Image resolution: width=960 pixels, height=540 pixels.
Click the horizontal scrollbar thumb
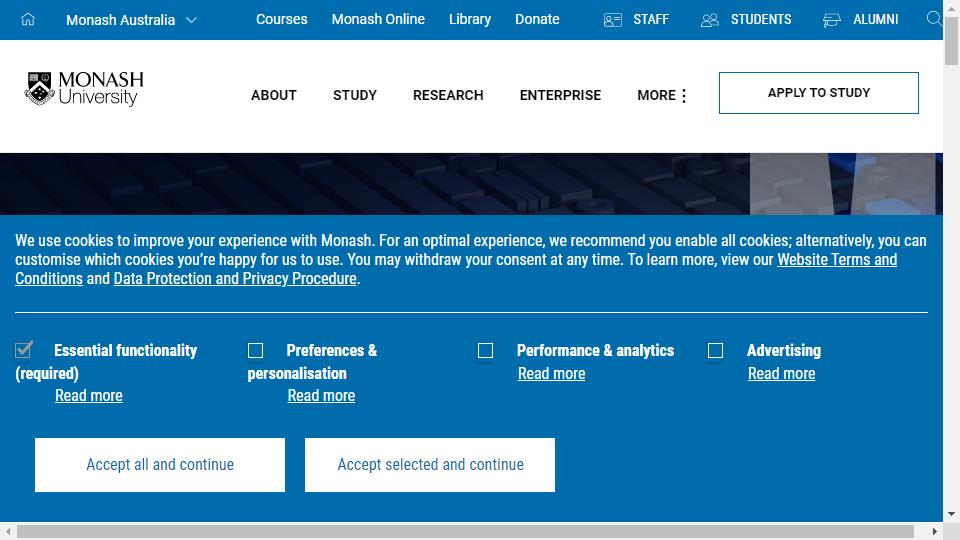(465, 531)
